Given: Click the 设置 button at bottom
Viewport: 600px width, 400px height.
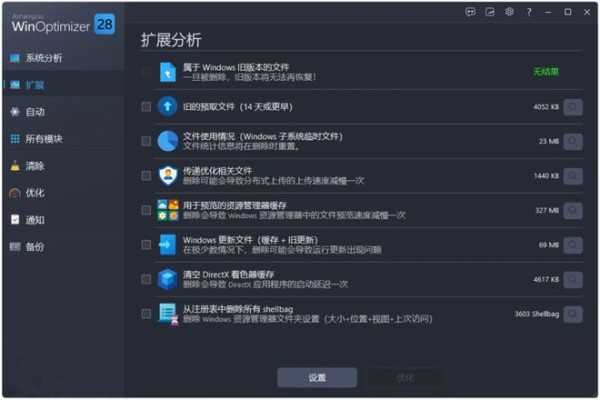Looking at the screenshot, I should click(317, 378).
